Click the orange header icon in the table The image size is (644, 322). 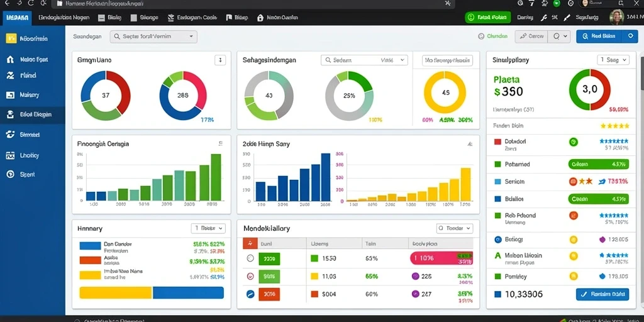pos(250,243)
